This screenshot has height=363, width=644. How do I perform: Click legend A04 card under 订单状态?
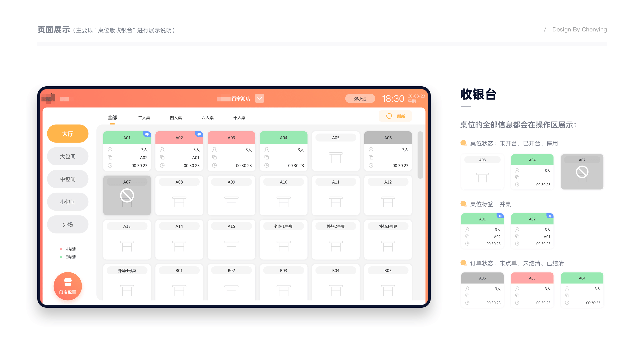[x=582, y=290]
